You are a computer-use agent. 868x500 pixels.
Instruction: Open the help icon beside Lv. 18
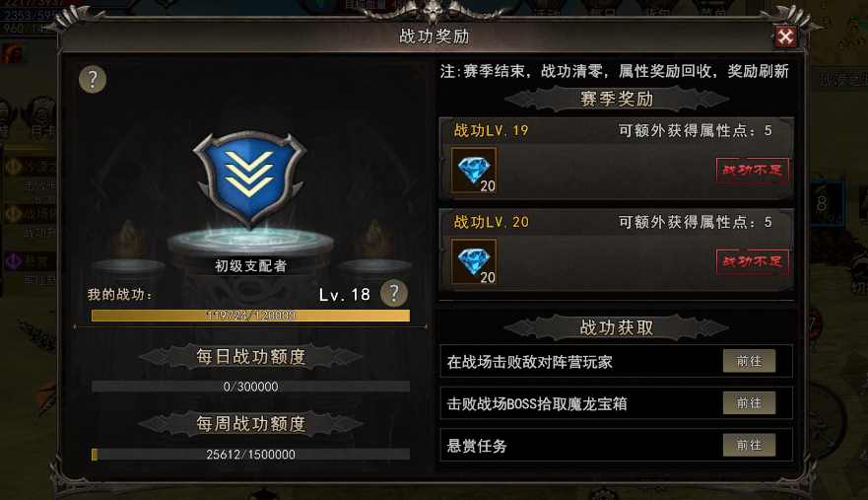393,293
